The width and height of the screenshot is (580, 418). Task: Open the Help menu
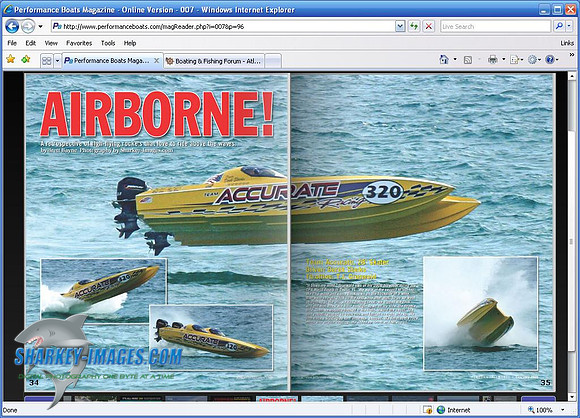[130, 43]
